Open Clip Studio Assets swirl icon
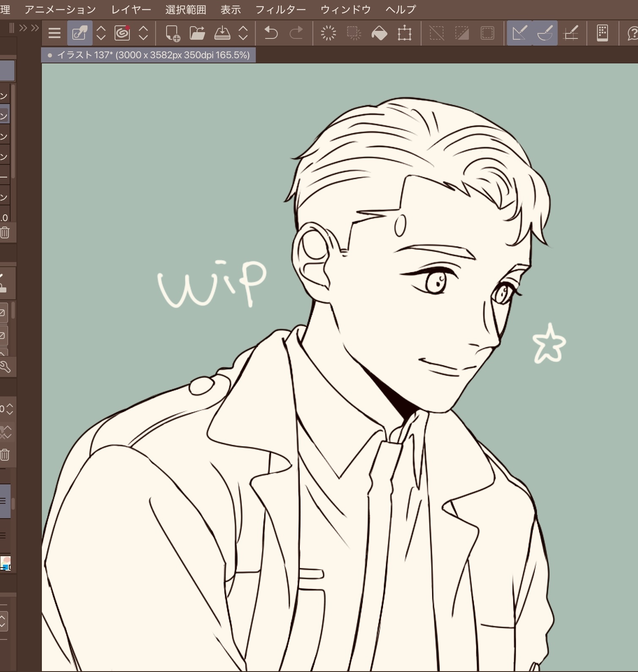Viewport: 638px width, 672px height. (x=122, y=33)
